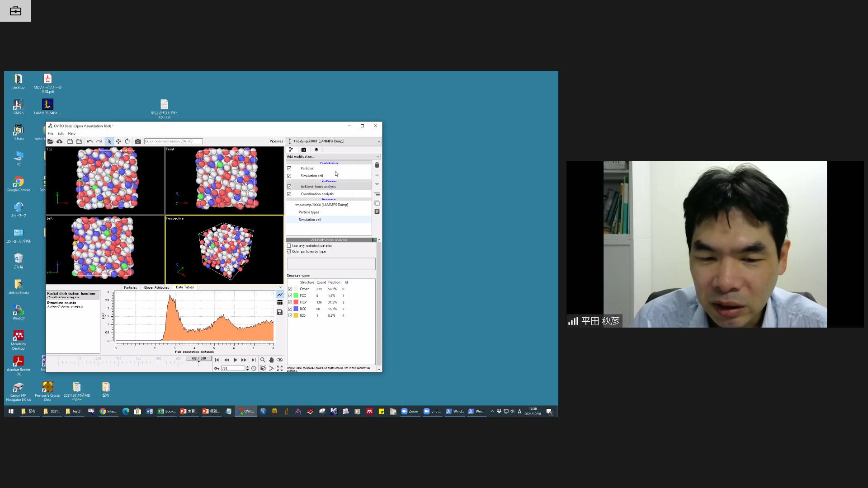Screen dimensions: 868x488
Task: Open the Pipelines selector dropdown
Action: 334,141
